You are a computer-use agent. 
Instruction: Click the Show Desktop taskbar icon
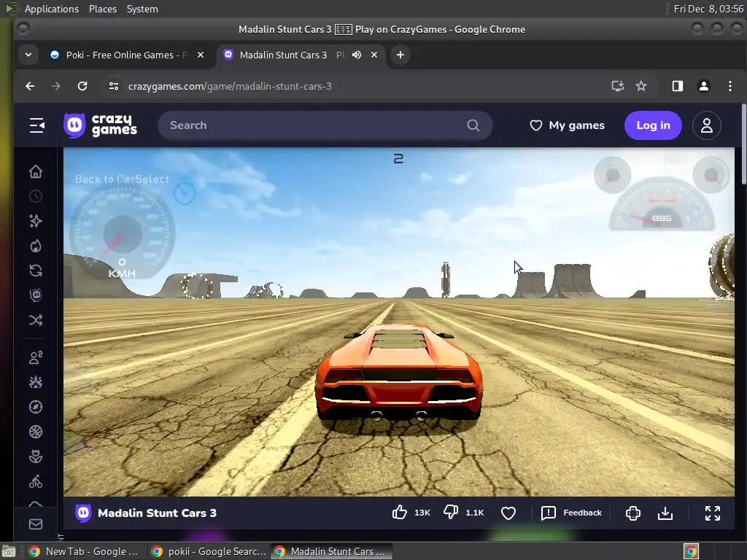(x=9, y=552)
